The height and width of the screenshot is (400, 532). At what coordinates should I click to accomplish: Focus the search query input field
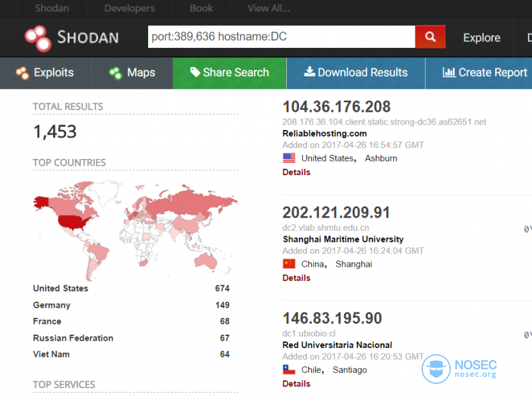click(281, 36)
